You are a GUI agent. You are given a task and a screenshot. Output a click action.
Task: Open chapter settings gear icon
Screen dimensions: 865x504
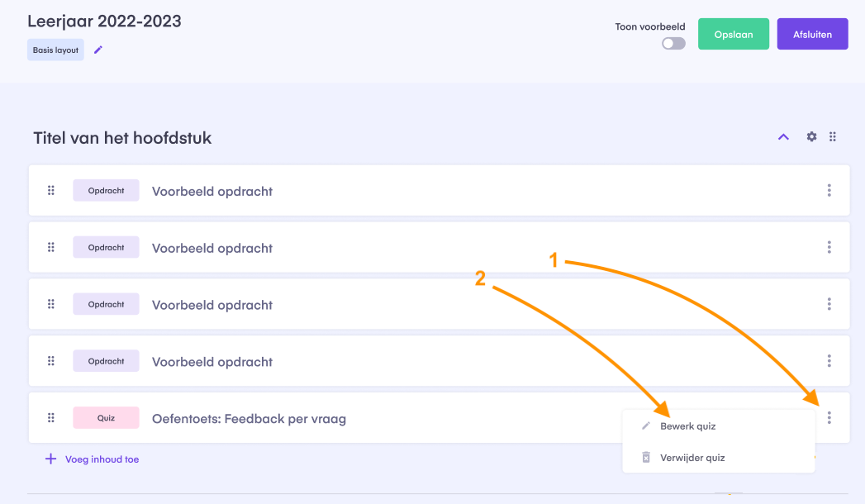[811, 137]
